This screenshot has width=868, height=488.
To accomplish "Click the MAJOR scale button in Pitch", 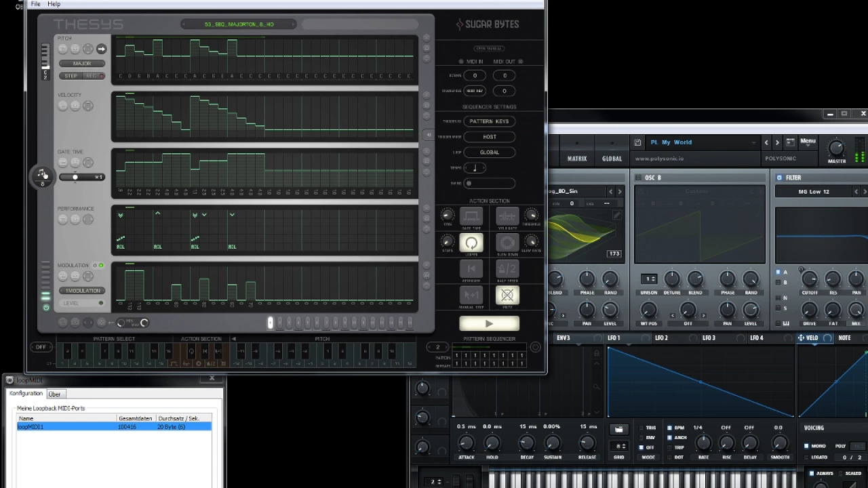I will pyautogui.click(x=82, y=64).
